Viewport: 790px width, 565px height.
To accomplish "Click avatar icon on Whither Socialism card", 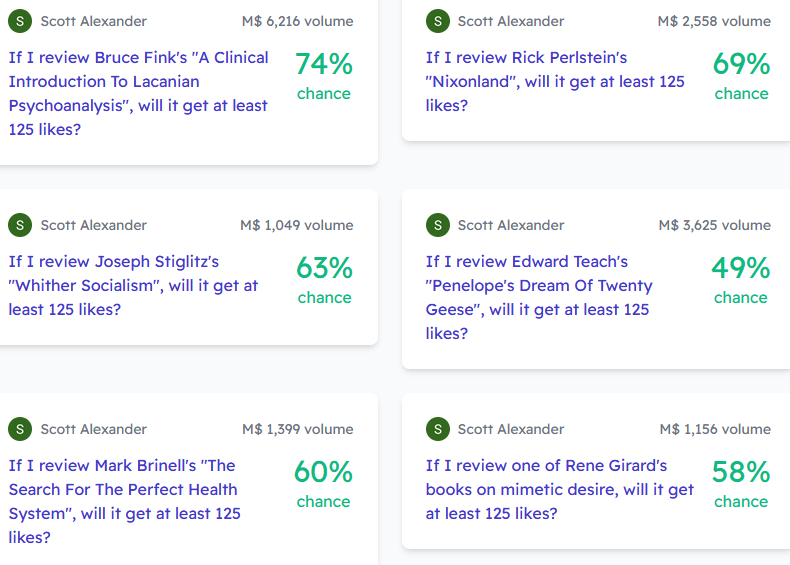I will (20, 225).
